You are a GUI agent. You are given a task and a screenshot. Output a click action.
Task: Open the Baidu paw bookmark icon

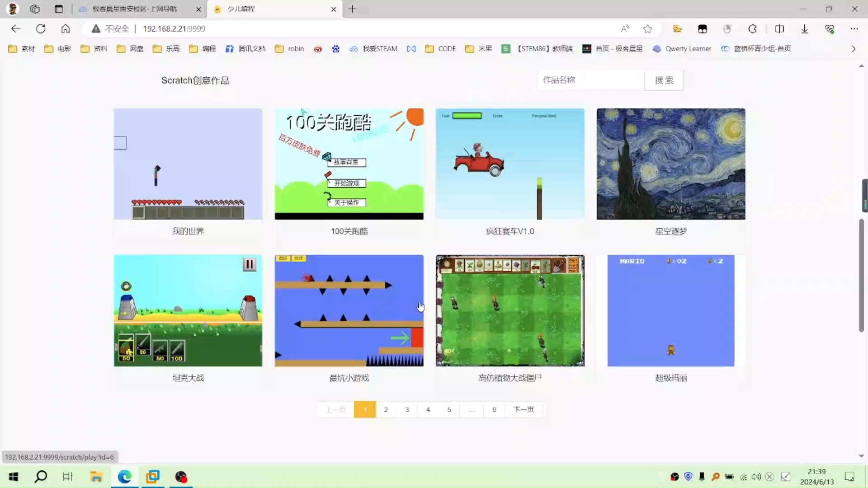pos(335,49)
